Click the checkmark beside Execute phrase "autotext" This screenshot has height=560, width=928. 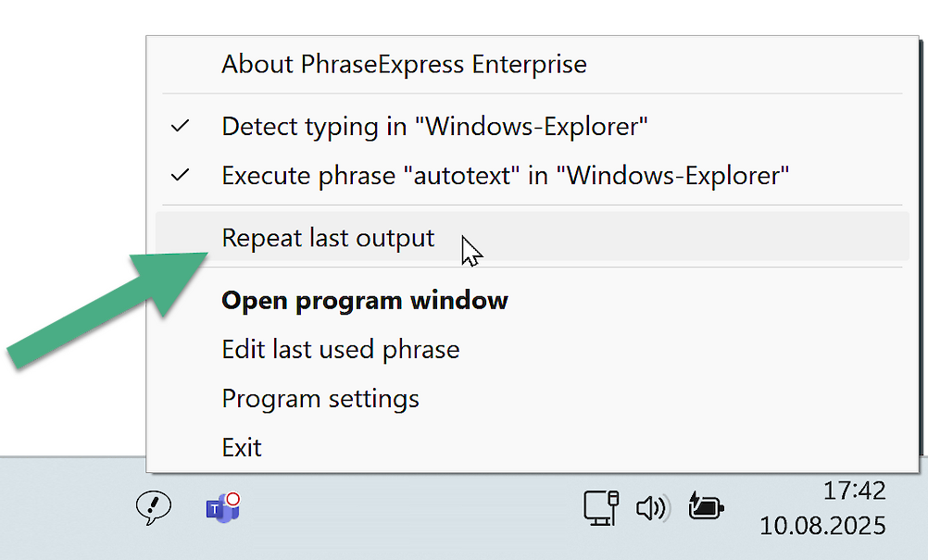(x=182, y=174)
